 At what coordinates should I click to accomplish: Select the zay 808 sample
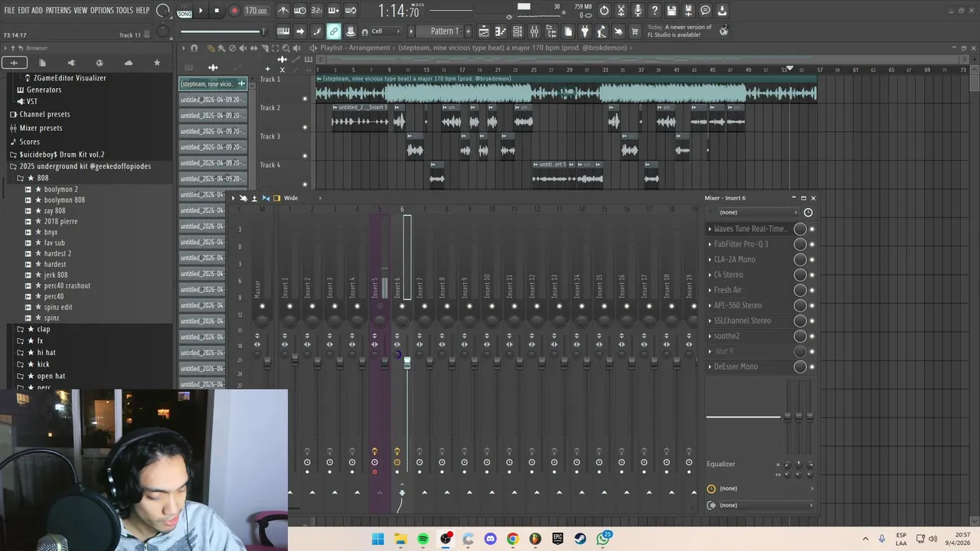click(54, 210)
